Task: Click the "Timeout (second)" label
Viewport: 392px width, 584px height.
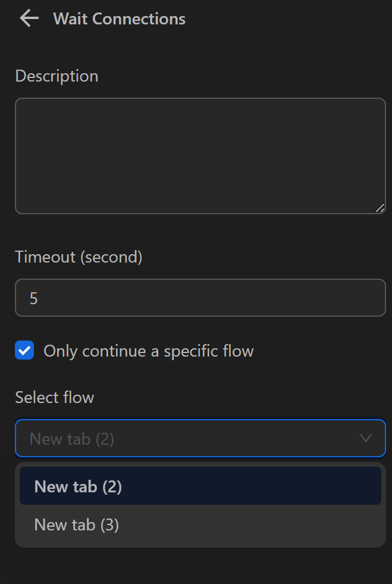Action: pos(78,257)
